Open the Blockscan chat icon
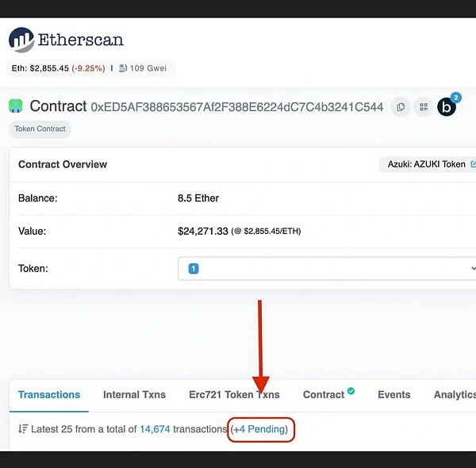This screenshot has width=476, height=468. click(447, 106)
